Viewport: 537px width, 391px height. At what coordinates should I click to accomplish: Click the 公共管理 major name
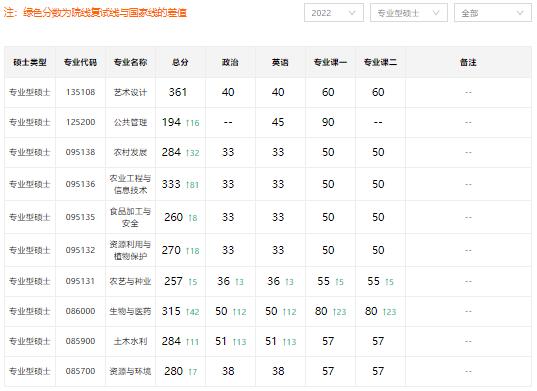[x=130, y=122]
